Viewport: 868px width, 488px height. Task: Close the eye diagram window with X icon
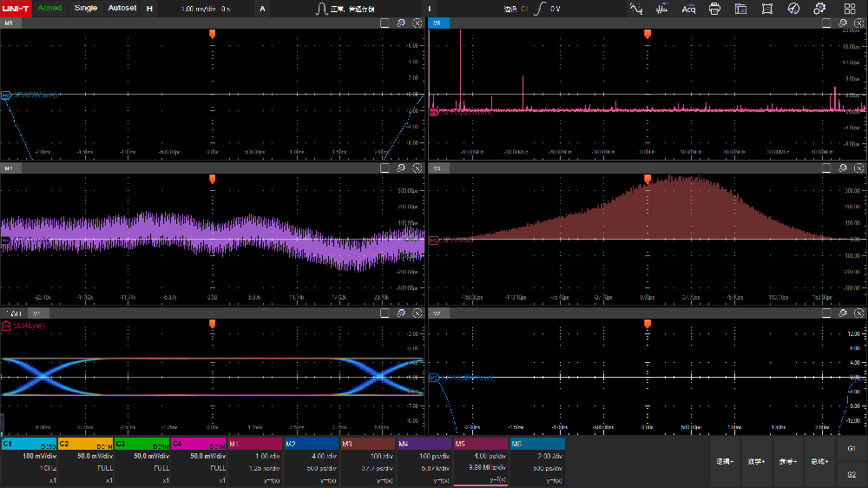417,313
